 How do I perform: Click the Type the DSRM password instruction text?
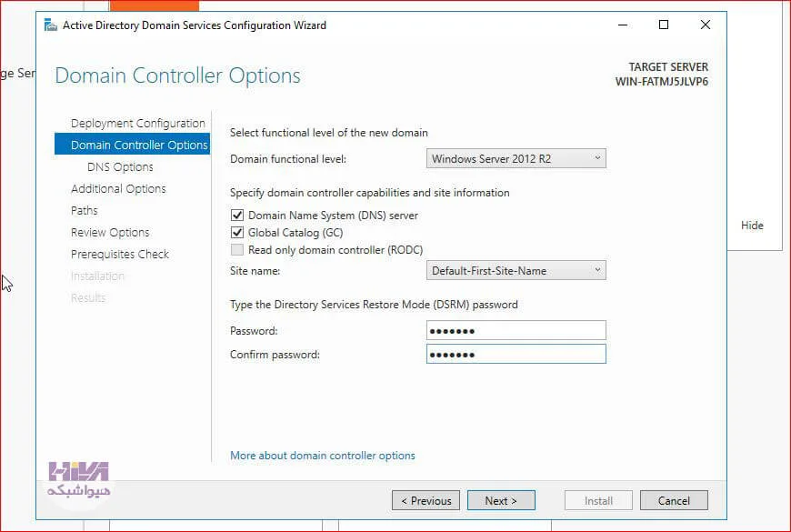[374, 305]
